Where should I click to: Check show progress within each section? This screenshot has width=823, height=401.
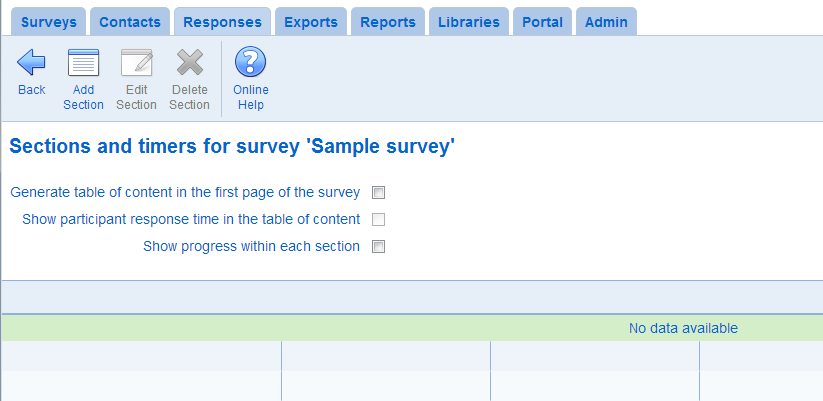tap(378, 246)
